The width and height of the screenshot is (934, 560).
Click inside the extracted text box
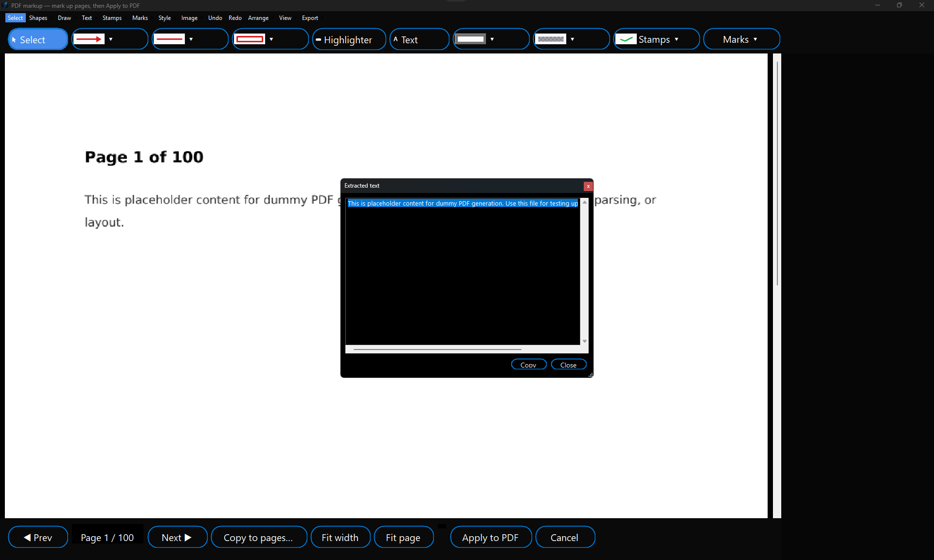pyautogui.click(x=463, y=271)
